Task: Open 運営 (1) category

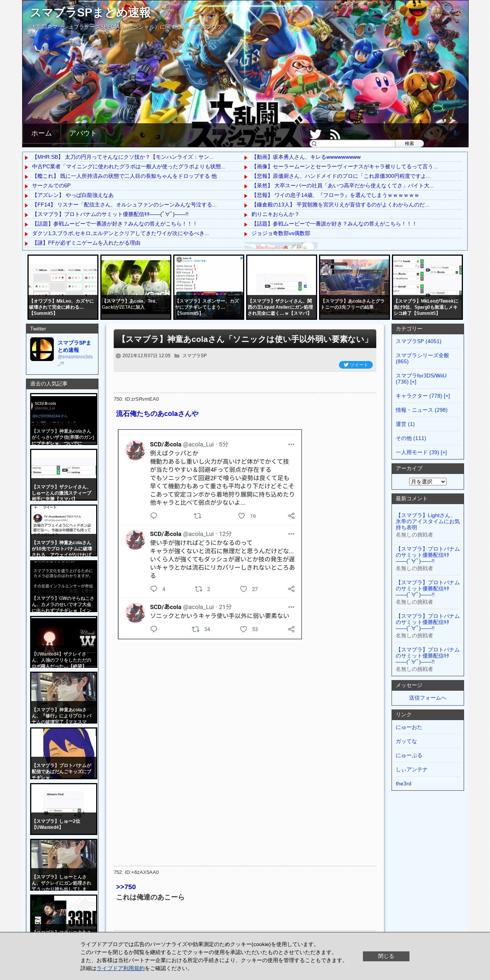Action: (405, 424)
